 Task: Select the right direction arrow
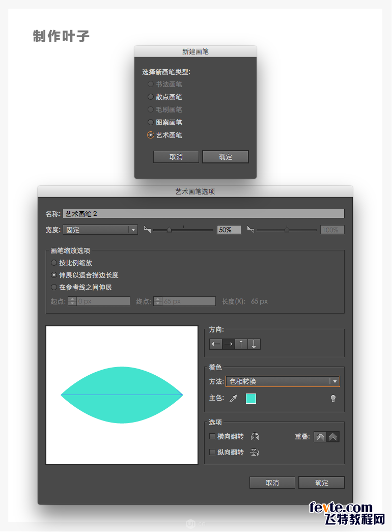coord(229,344)
